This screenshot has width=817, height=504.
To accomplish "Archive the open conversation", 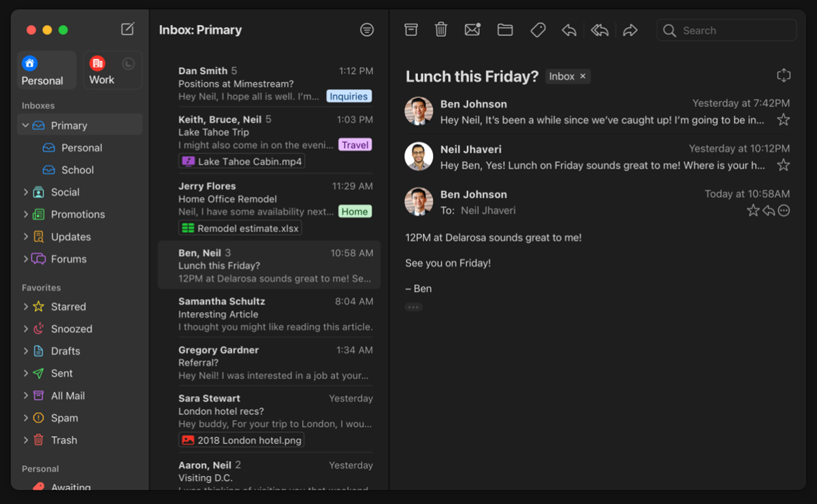I will 411,30.
